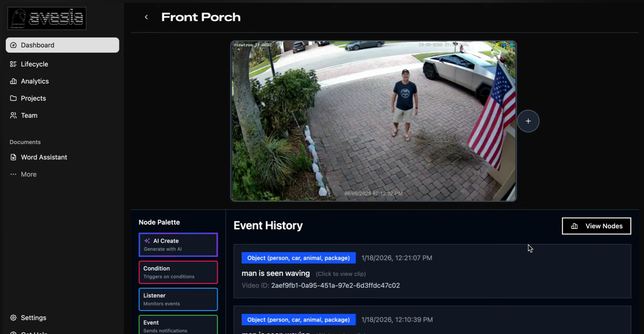Click the Node Palette heading
Viewport: 644px width, 334px height.
[159, 222]
